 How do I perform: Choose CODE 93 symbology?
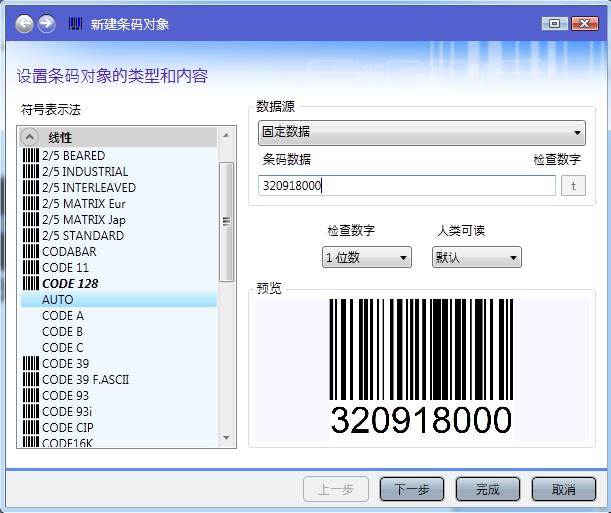tap(119, 395)
